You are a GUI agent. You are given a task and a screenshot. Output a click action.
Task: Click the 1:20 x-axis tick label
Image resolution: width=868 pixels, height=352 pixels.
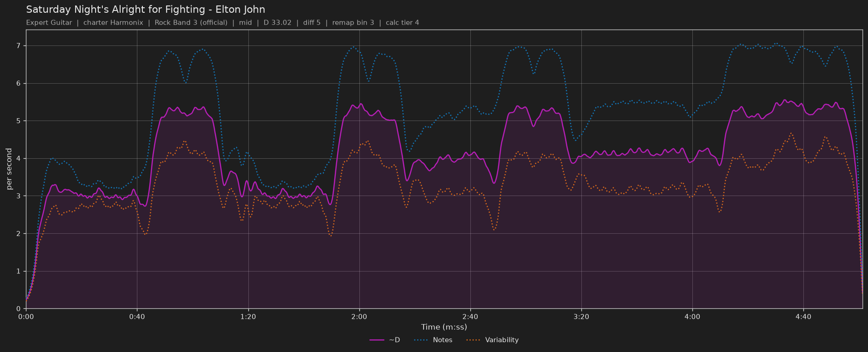(248, 317)
